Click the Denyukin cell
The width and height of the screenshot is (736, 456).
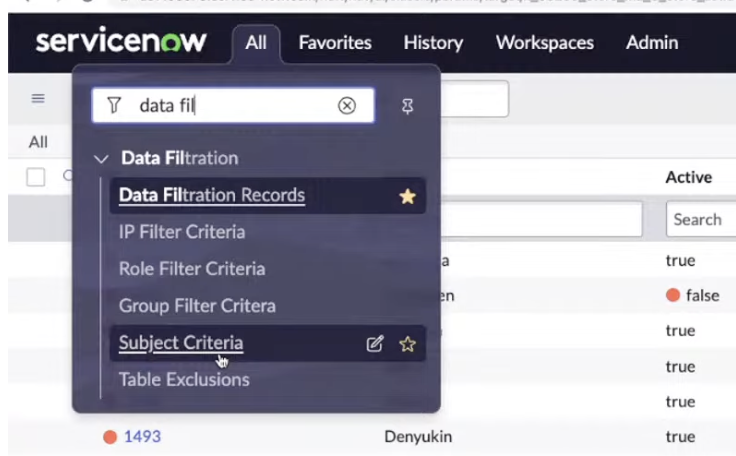(418, 436)
